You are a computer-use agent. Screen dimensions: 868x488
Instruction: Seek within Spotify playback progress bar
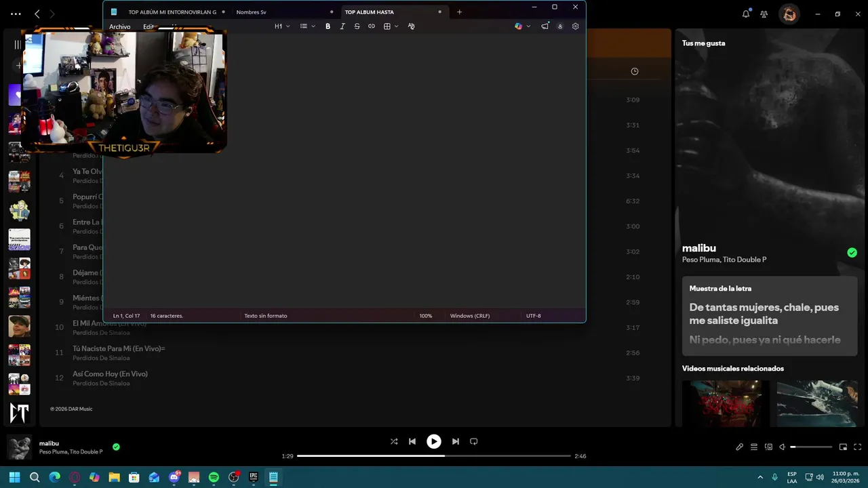coord(434,456)
